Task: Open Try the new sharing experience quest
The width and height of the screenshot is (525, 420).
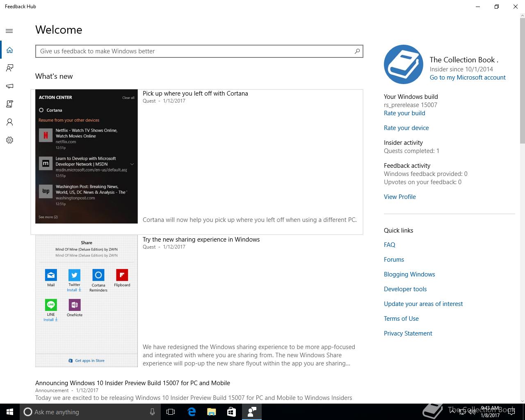Action: (201, 240)
